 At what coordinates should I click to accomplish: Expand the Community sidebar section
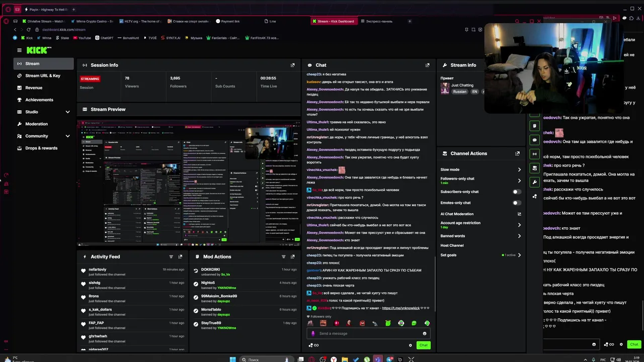pos(67,136)
